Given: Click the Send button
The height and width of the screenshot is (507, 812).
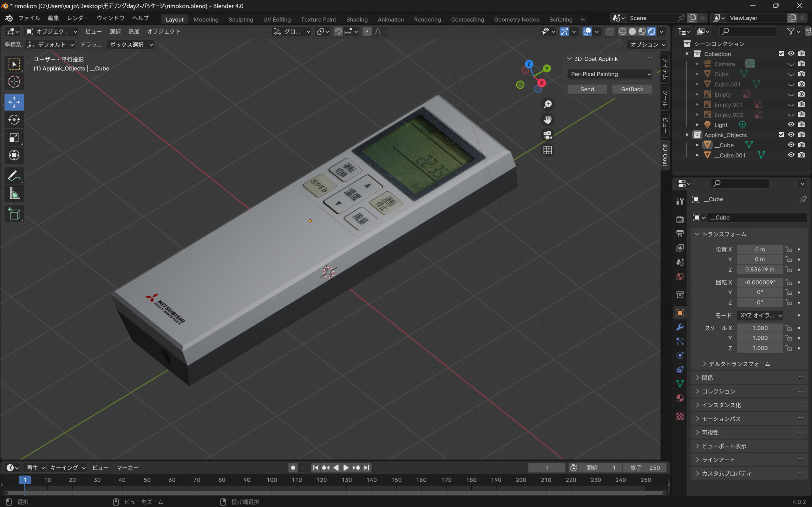Looking at the screenshot, I should [587, 89].
